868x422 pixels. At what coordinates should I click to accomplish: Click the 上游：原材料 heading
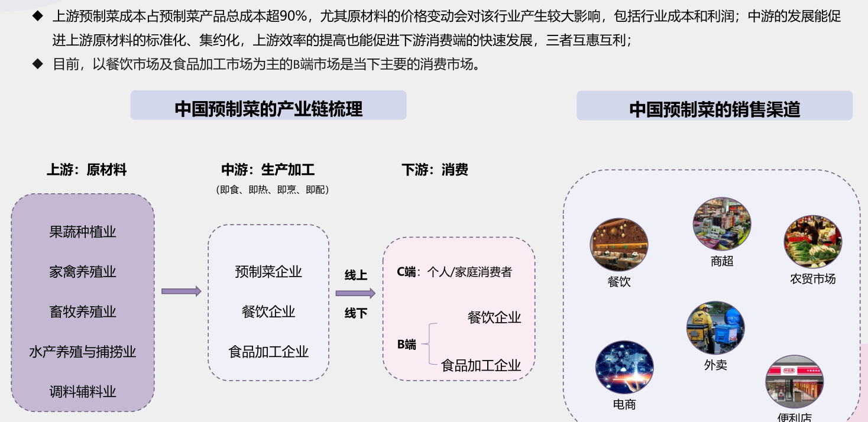click(87, 170)
